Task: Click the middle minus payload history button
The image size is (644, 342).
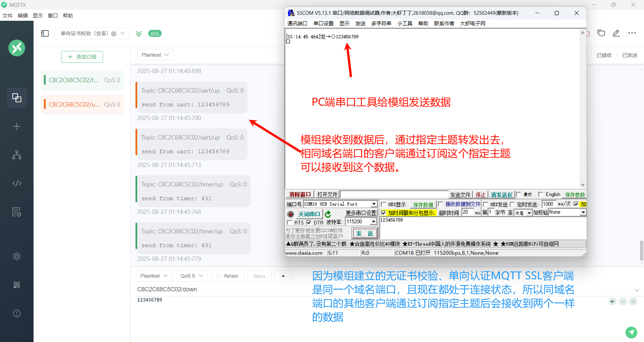Action: coord(623,301)
